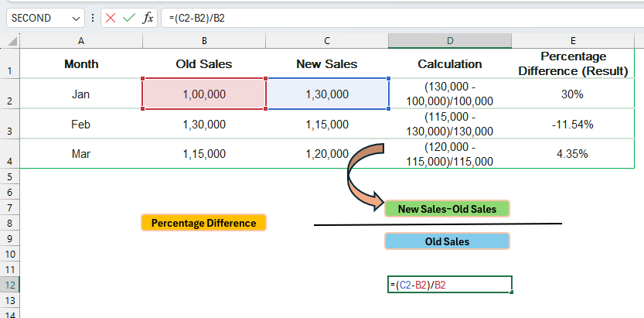Image resolution: width=644 pixels, height=318 pixels.
Task: Select row 8 header
Action: click(10, 223)
